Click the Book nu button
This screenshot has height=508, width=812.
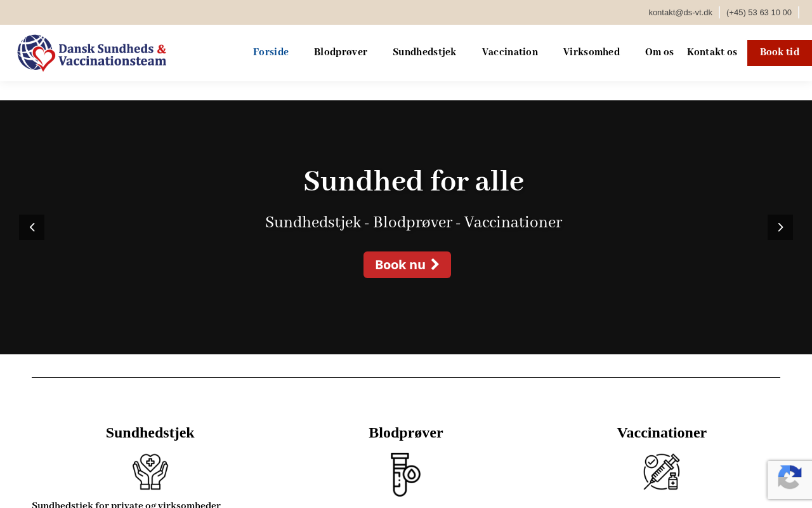tap(407, 265)
